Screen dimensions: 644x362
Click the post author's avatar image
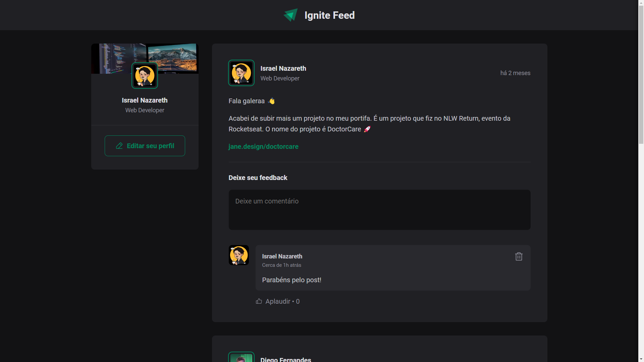point(241,73)
